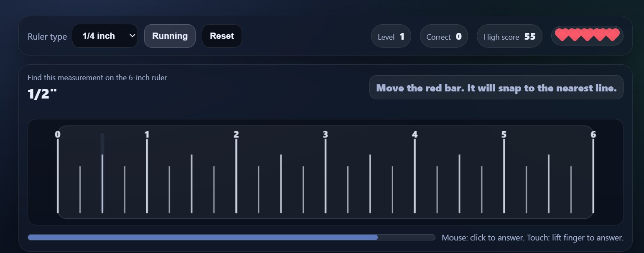The width and height of the screenshot is (644, 253).
Task: Click the 4 1/2 inch tick mark
Action: (459, 184)
